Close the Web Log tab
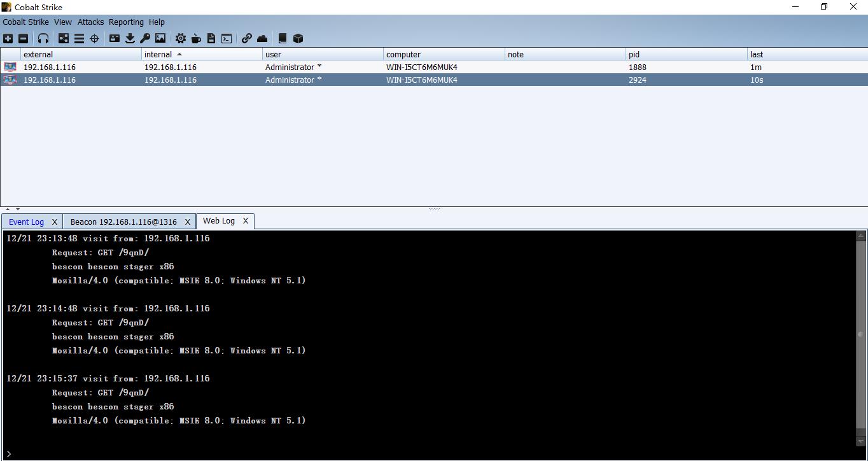 click(x=246, y=221)
